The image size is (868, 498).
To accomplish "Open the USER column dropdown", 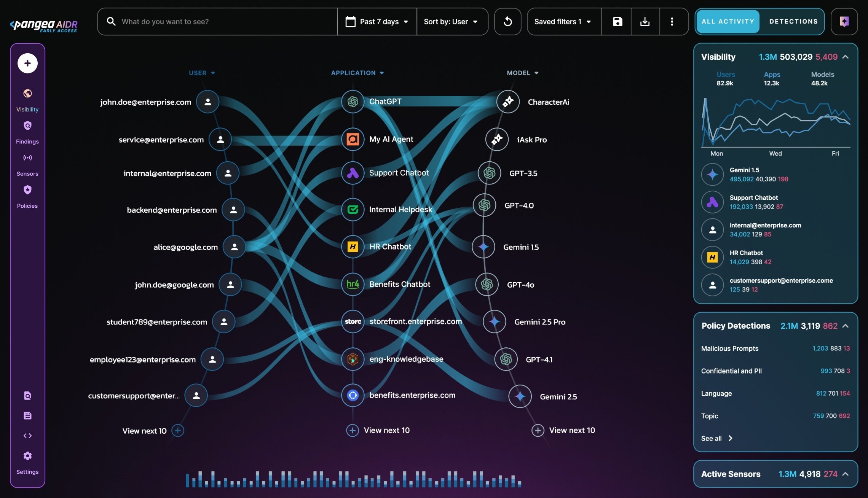I will pyautogui.click(x=202, y=73).
